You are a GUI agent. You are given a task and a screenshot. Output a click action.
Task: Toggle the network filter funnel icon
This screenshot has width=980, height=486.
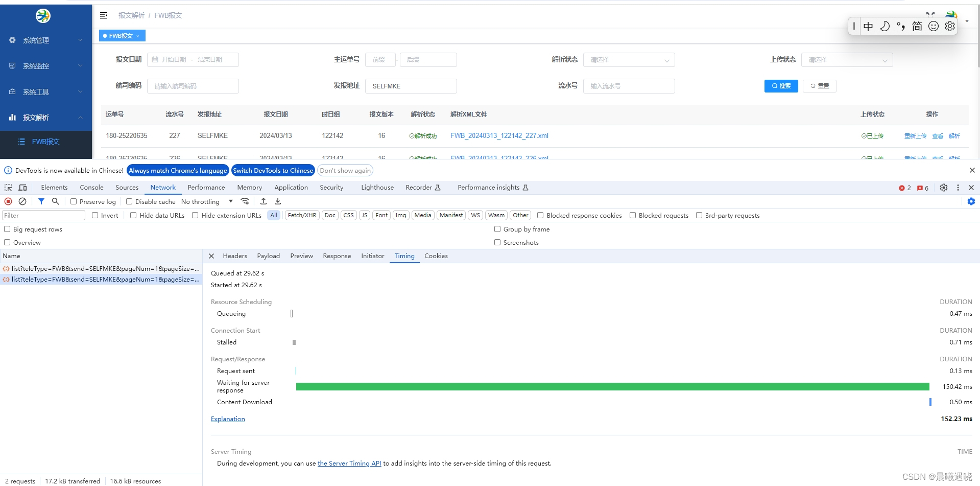point(41,201)
